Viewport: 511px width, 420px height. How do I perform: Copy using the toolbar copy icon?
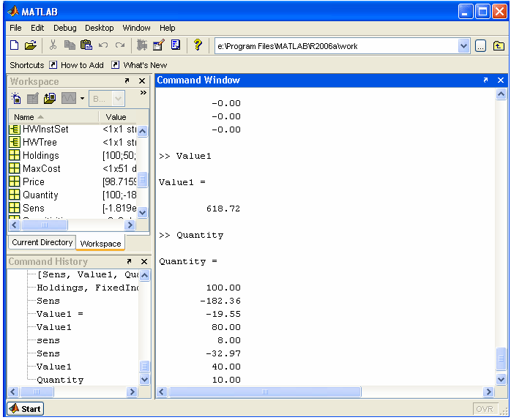[x=70, y=45]
